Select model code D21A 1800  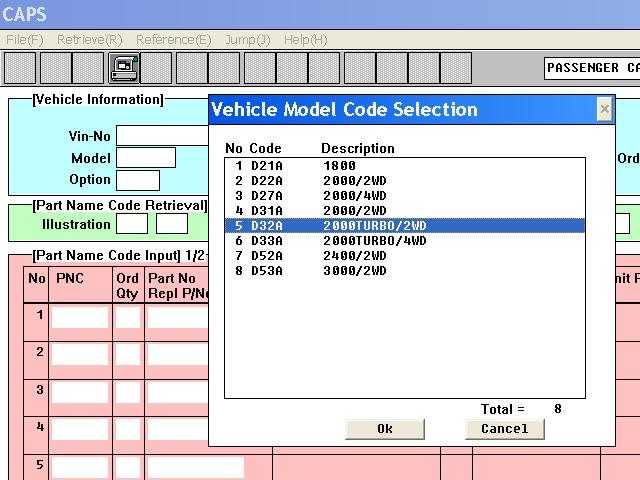405,166
